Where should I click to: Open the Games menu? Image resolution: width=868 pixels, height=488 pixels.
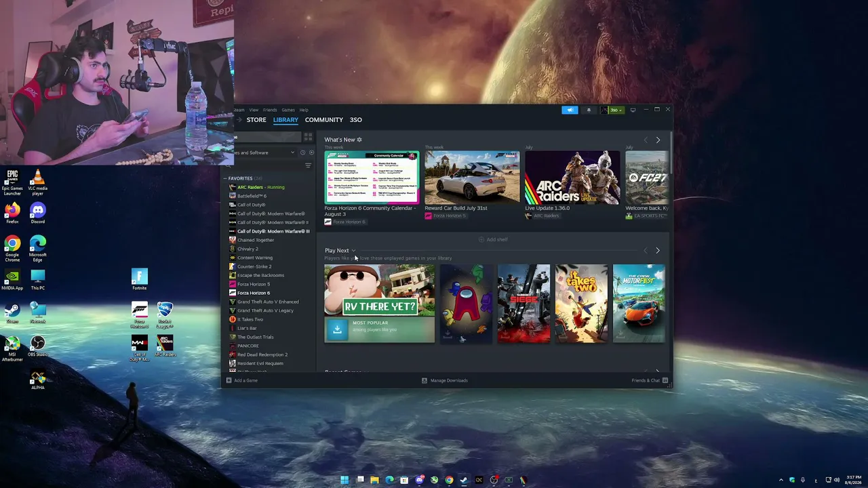pyautogui.click(x=288, y=110)
